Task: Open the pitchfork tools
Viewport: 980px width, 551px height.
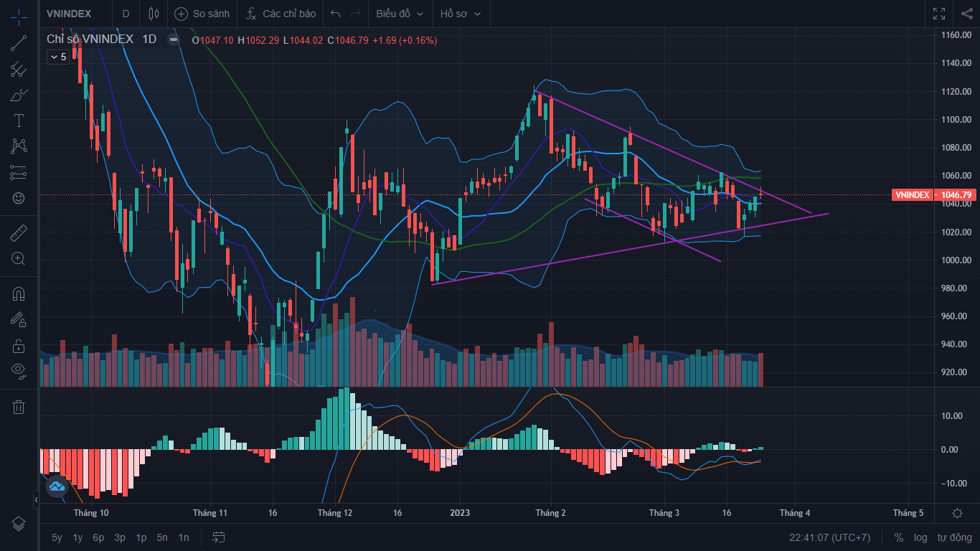Action: pos(19,69)
